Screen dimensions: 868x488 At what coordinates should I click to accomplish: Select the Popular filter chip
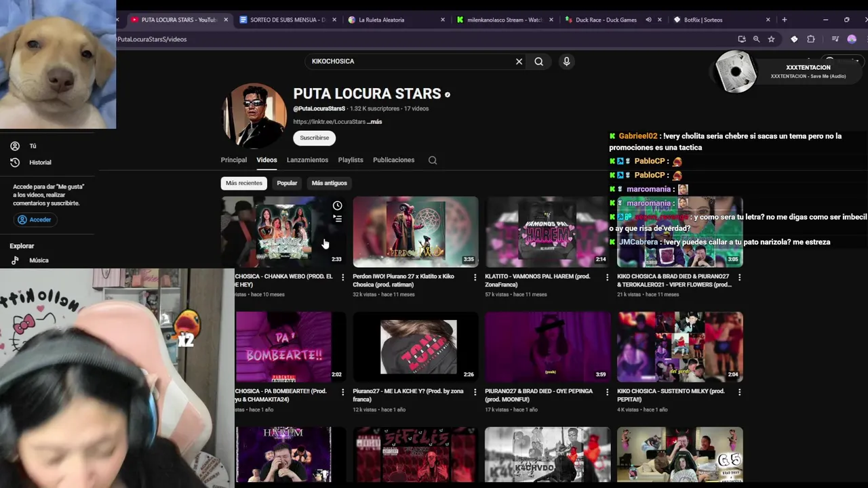pos(287,183)
